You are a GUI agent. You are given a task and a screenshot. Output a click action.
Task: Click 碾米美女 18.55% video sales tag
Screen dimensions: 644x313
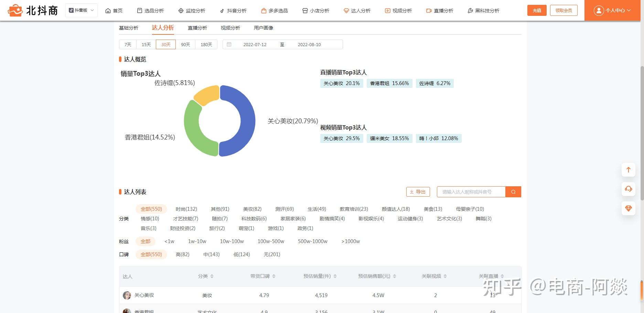[x=389, y=138]
